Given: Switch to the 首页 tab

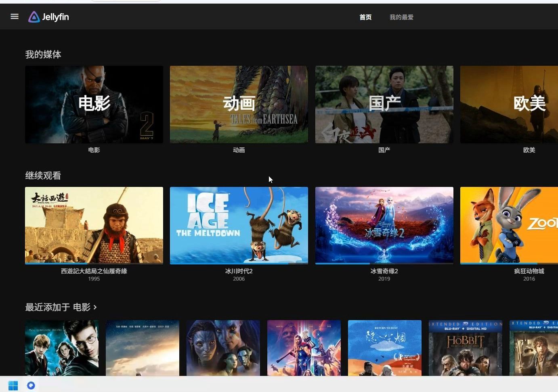Looking at the screenshot, I should (x=365, y=17).
